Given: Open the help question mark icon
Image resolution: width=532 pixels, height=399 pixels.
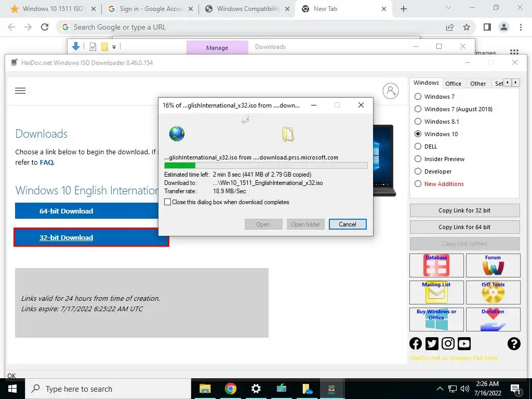Looking at the screenshot, I should pos(514,344).
